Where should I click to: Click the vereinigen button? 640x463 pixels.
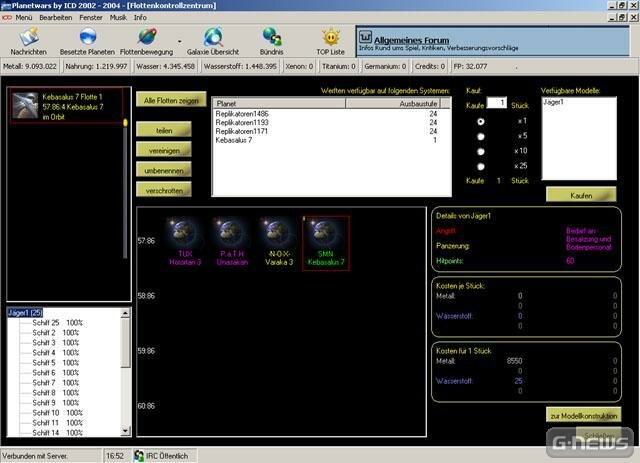pos(164,151)
